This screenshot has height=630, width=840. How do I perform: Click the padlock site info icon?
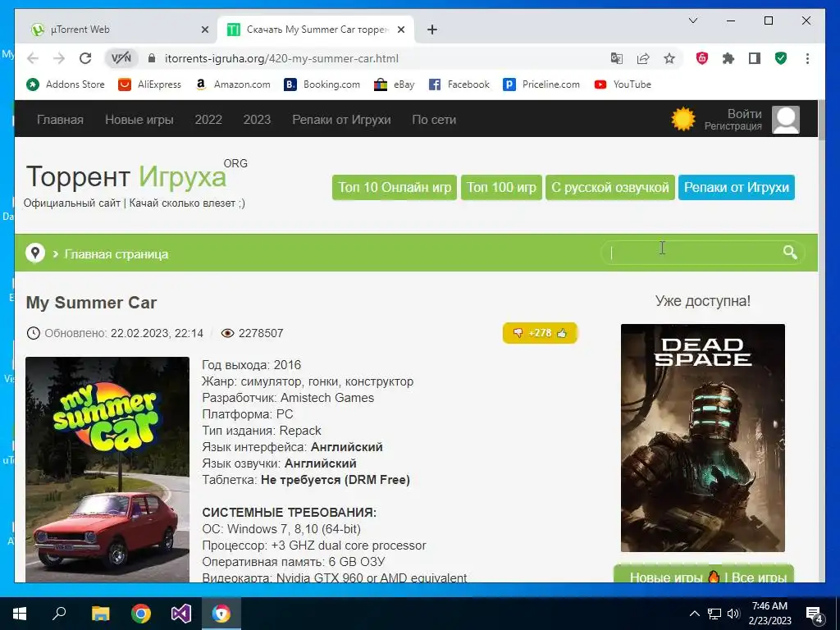click(x=152, y=58)
